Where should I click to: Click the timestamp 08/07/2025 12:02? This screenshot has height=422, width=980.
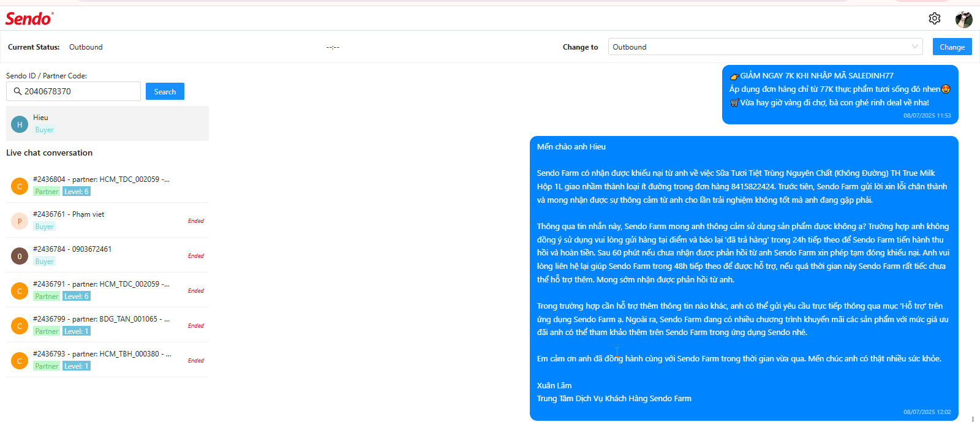pyautogui.click(x=927, y=412)
